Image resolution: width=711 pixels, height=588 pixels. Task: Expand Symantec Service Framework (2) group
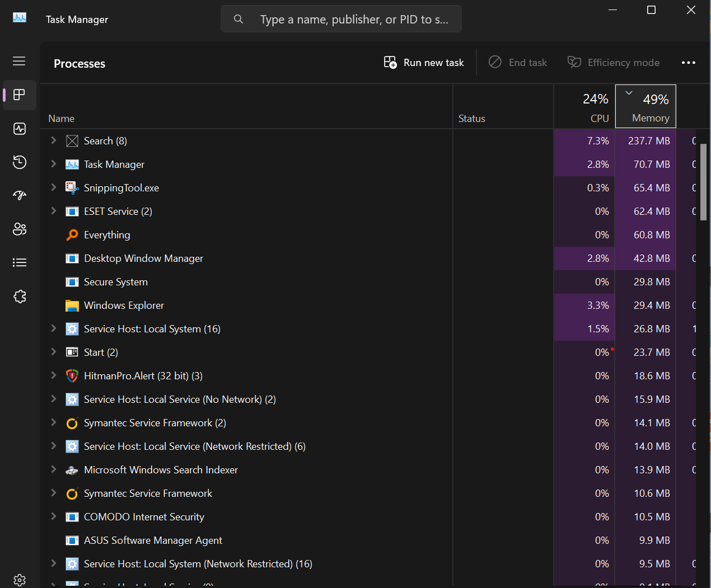click(54, 422)
